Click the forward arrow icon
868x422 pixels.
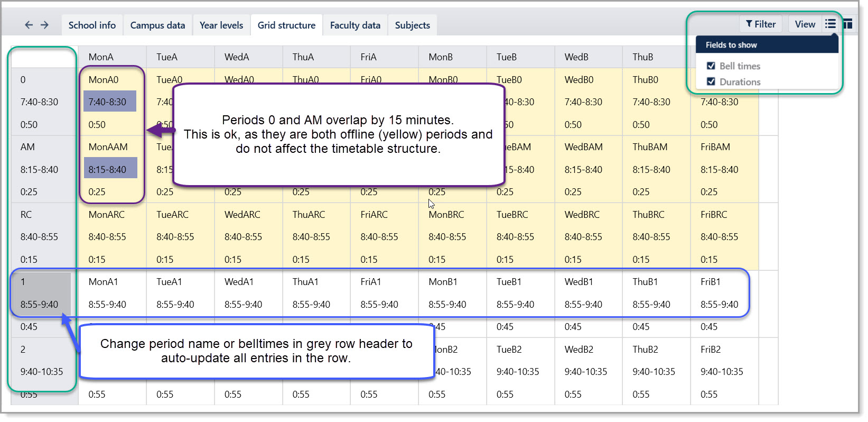coord(45,25)
